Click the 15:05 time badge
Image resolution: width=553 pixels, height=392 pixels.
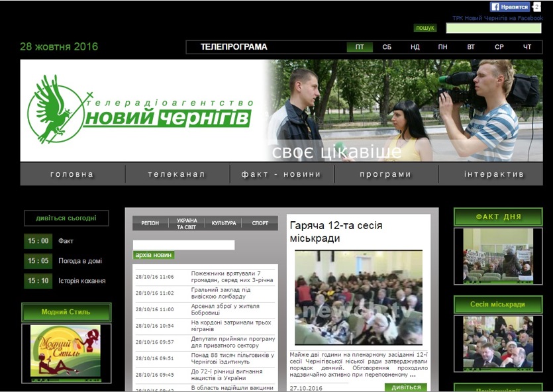[38, 261]
